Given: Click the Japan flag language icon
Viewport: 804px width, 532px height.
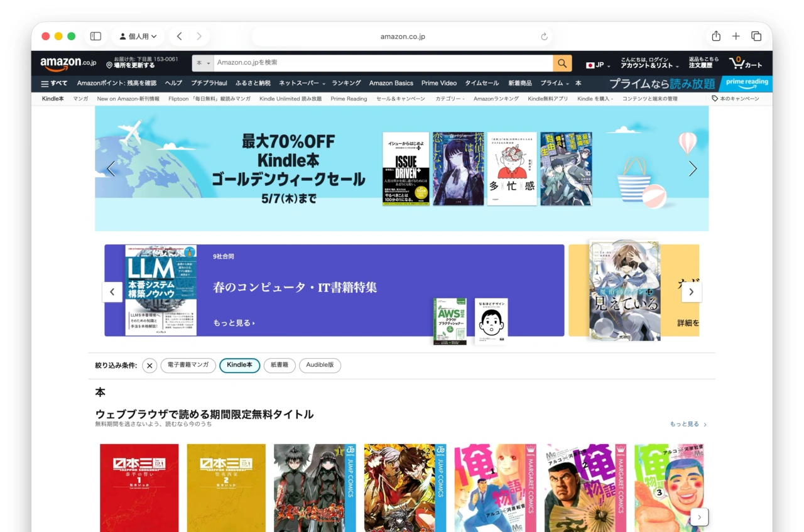Looking at the screenshot, I should [x=590, y=65].
